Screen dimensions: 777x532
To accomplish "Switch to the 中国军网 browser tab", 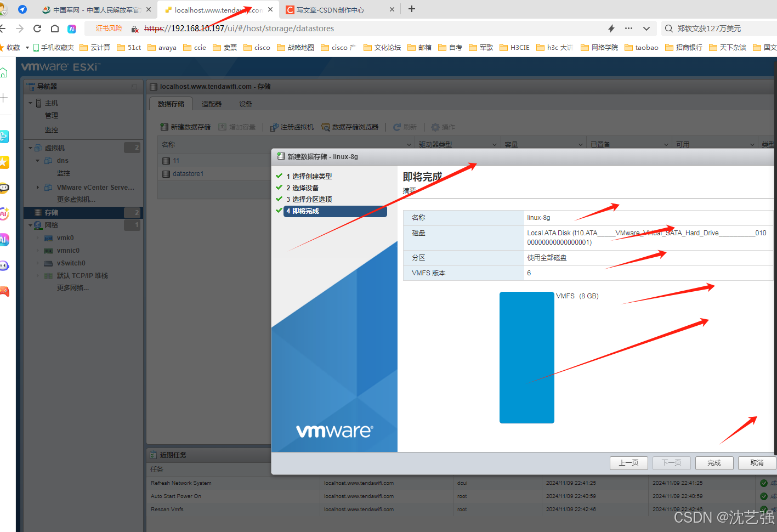I will point(97,9).
